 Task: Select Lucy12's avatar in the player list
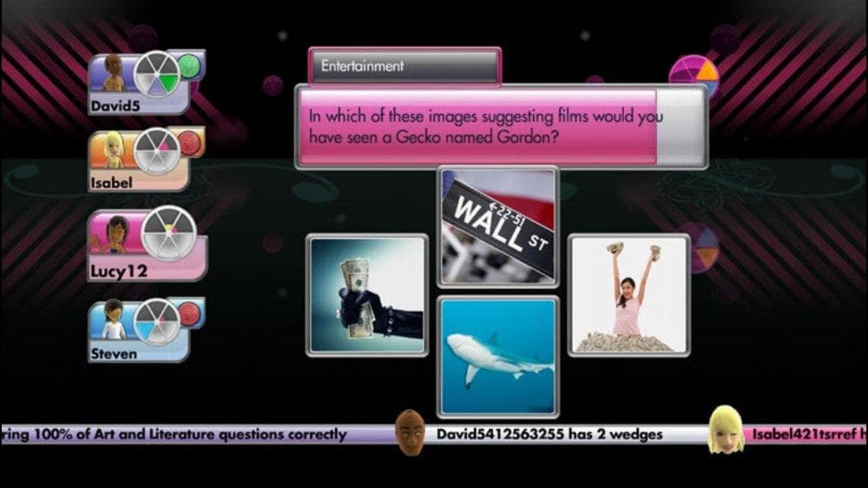coord(115,234)
